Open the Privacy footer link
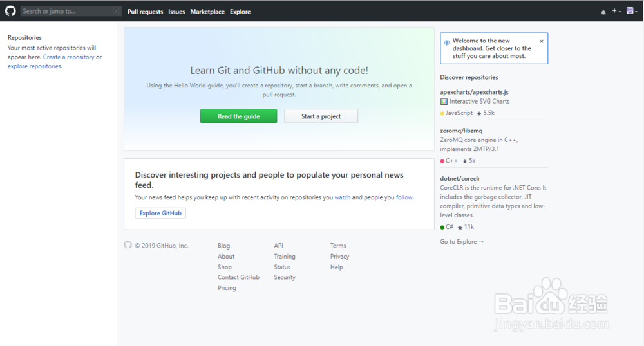 339,256
